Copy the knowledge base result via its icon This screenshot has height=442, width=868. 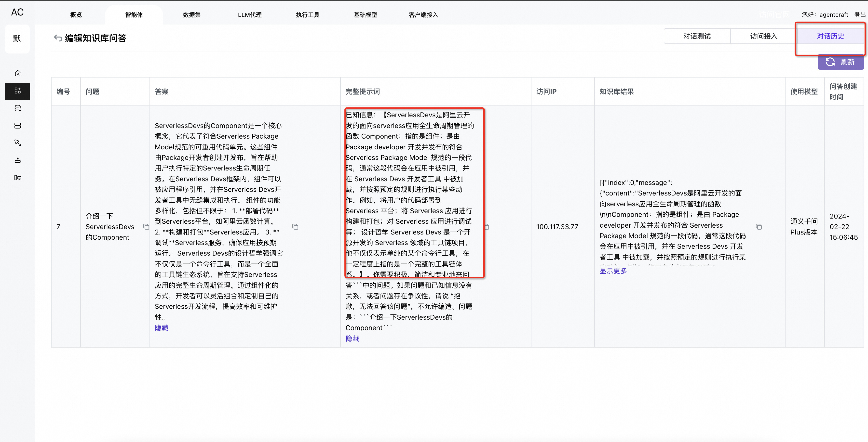pyautogui.click(x=759, y=227)
